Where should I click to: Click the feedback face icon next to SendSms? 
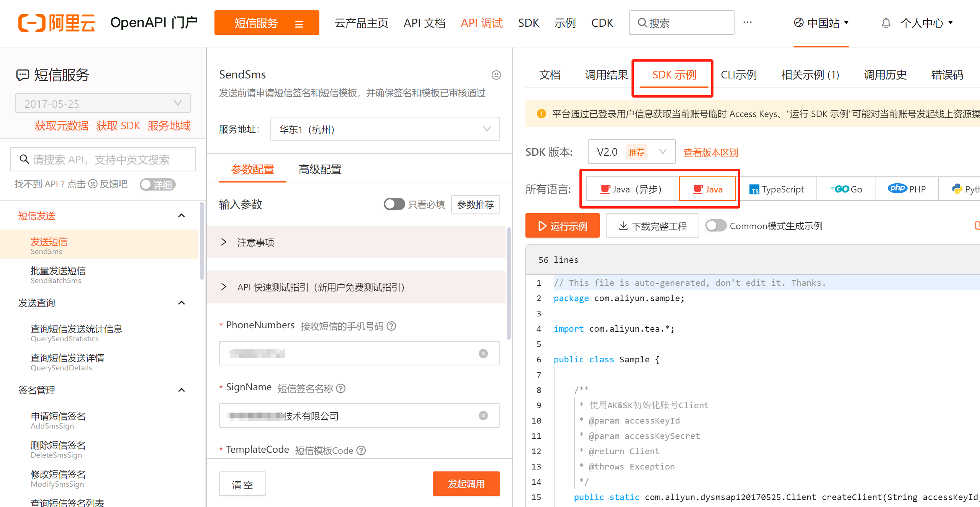[496, 75]
